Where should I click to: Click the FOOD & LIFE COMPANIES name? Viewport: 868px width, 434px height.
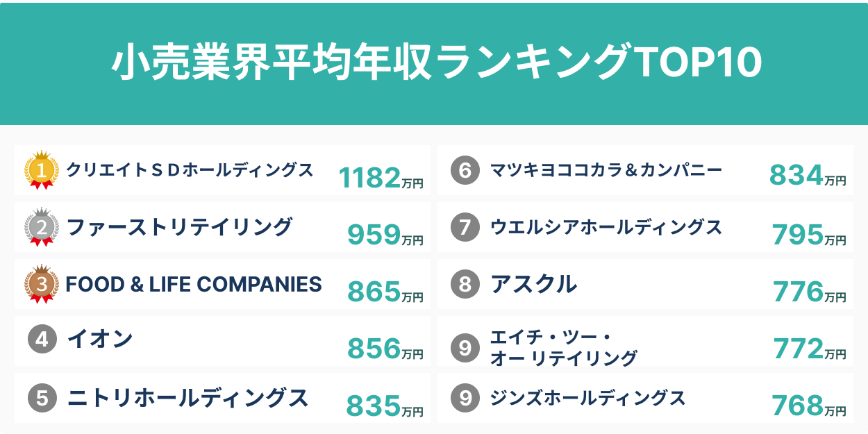(194, 284)
